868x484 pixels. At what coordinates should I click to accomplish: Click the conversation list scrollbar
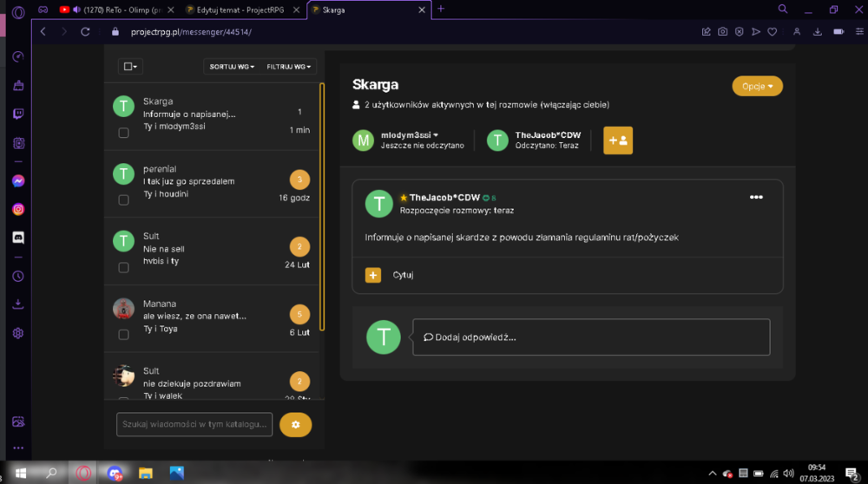(322, 207)
